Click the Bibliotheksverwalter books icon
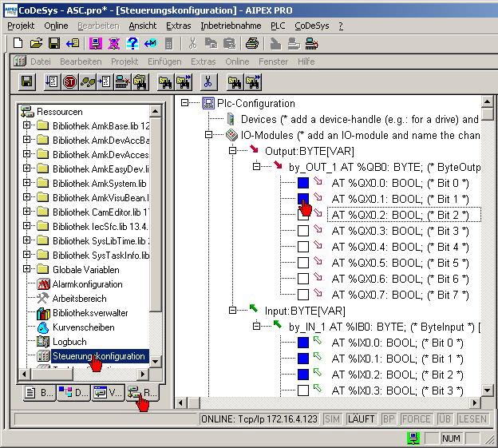This screenshot has width=498, height=448. [x=43, y=313]
